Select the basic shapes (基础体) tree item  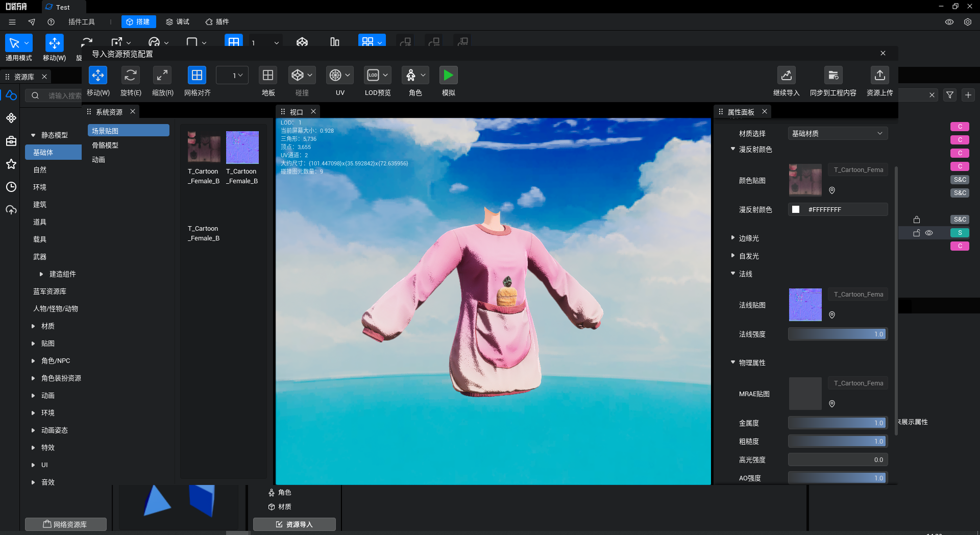53,152
